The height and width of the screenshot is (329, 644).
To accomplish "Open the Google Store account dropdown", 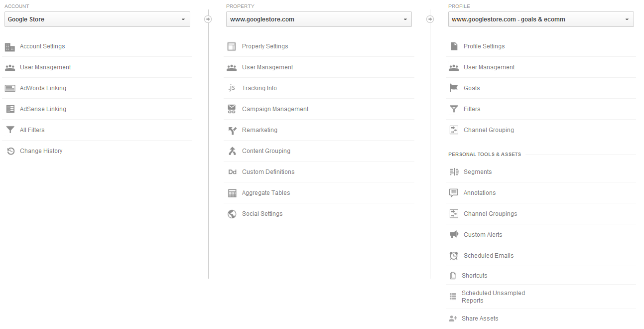I will click(97, 19).
